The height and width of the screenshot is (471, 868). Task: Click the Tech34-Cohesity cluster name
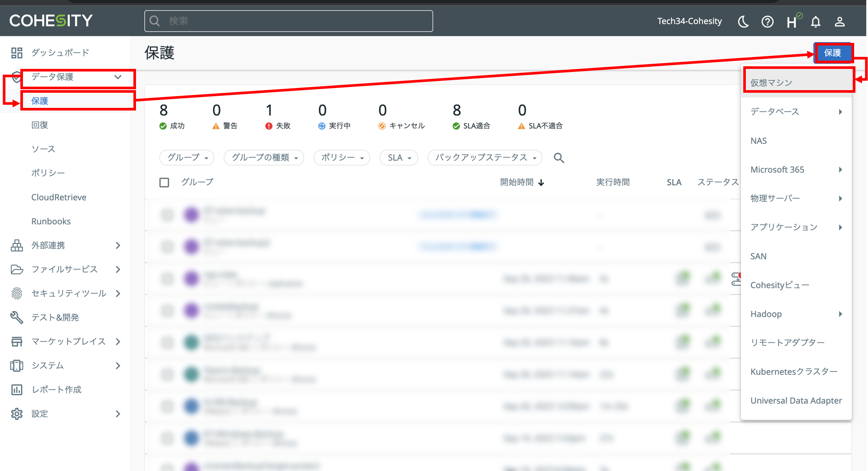click(689, 21)
